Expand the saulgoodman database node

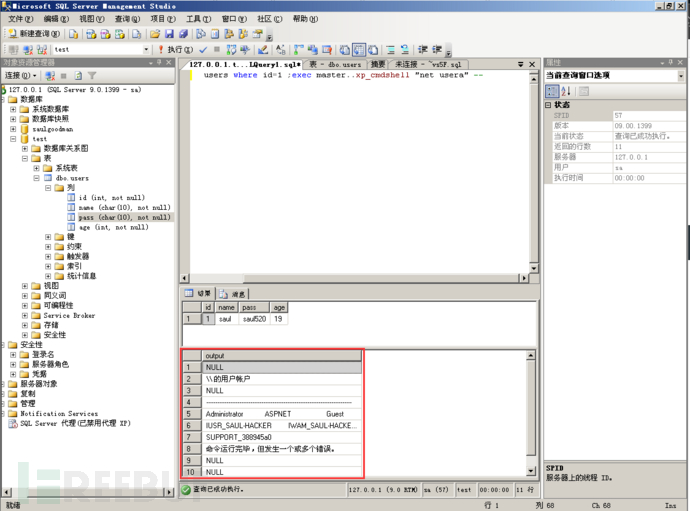(x=13, y=129)
